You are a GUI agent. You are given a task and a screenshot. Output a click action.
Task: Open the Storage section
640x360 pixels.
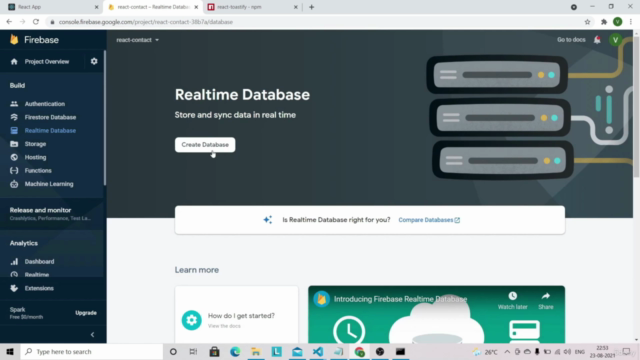pyautogui.click(x=35, y=144)
